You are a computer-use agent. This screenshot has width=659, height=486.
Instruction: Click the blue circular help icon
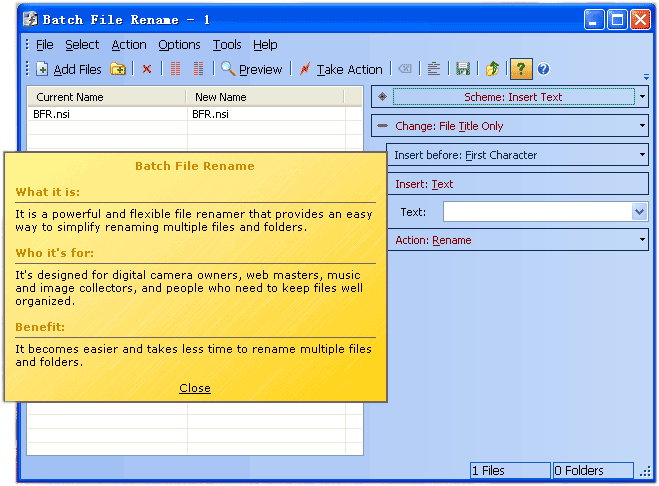pos(543,69)
